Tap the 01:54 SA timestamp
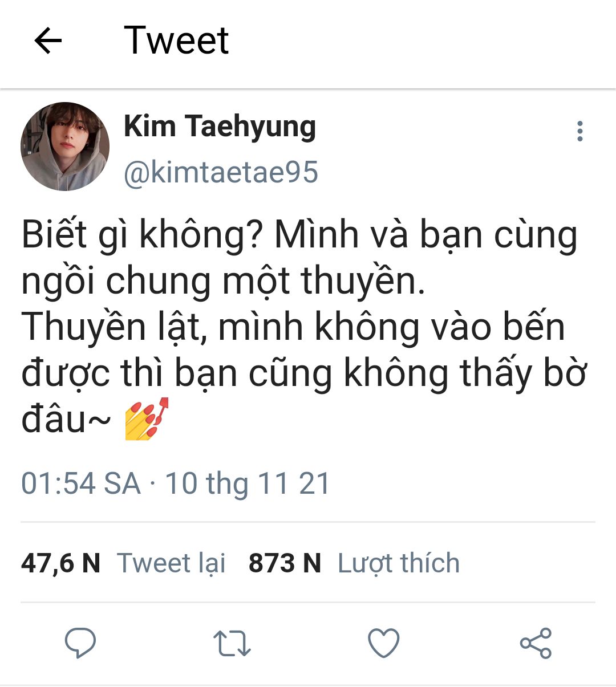Image resolution: width=616 pixels, height=687 pixels. (x=81, y=483)
